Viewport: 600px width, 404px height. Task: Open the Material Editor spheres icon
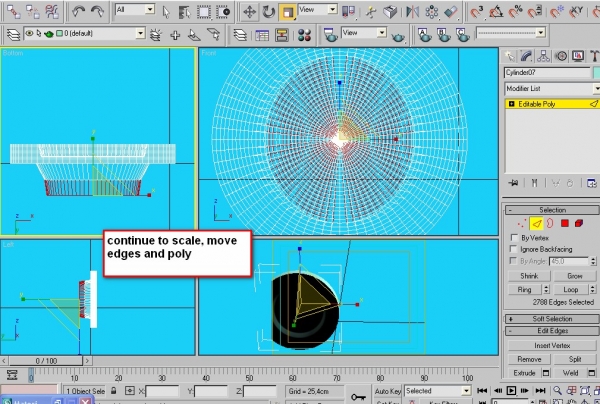coord(305,35)
